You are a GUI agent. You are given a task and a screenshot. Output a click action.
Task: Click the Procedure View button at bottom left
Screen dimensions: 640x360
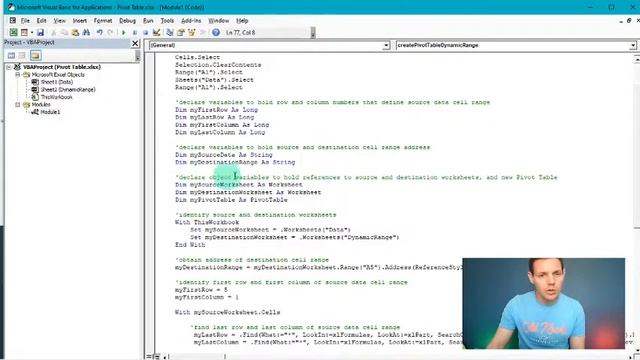(149, 357)
